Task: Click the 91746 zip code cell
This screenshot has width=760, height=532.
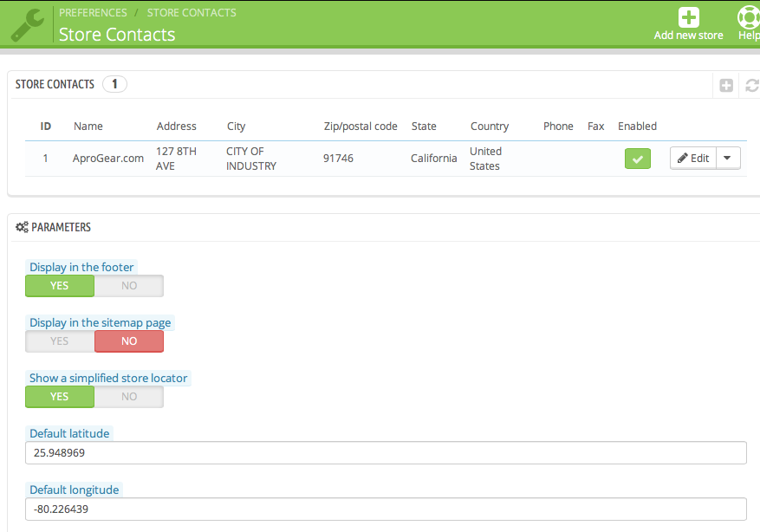Action: [338, 159]
